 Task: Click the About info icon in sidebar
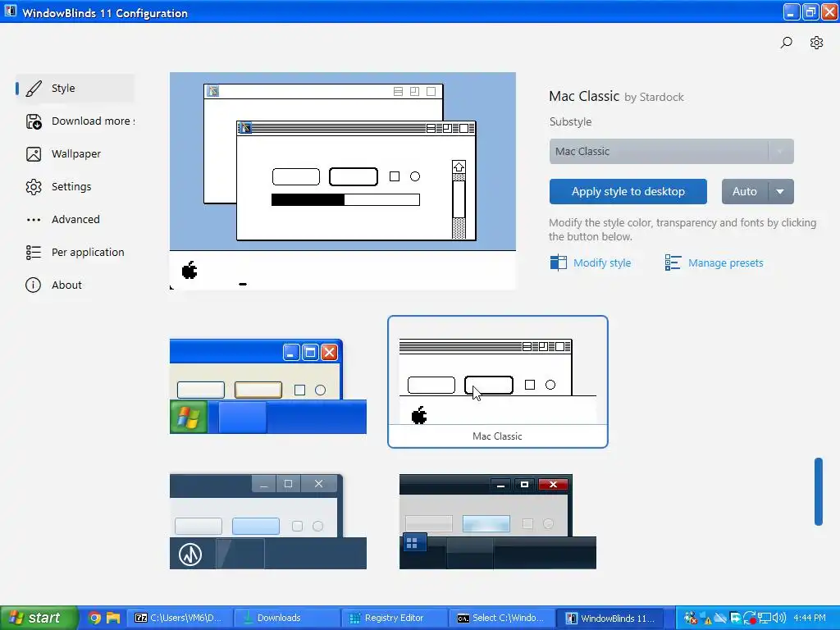[x=33, y=285]
